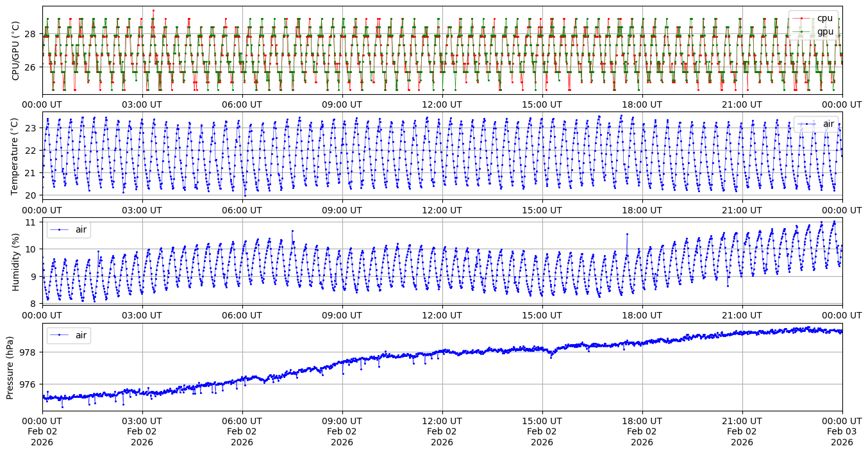Click the 978 tick on the Pressure axis

pyautogui.click(x=29, y=352)
